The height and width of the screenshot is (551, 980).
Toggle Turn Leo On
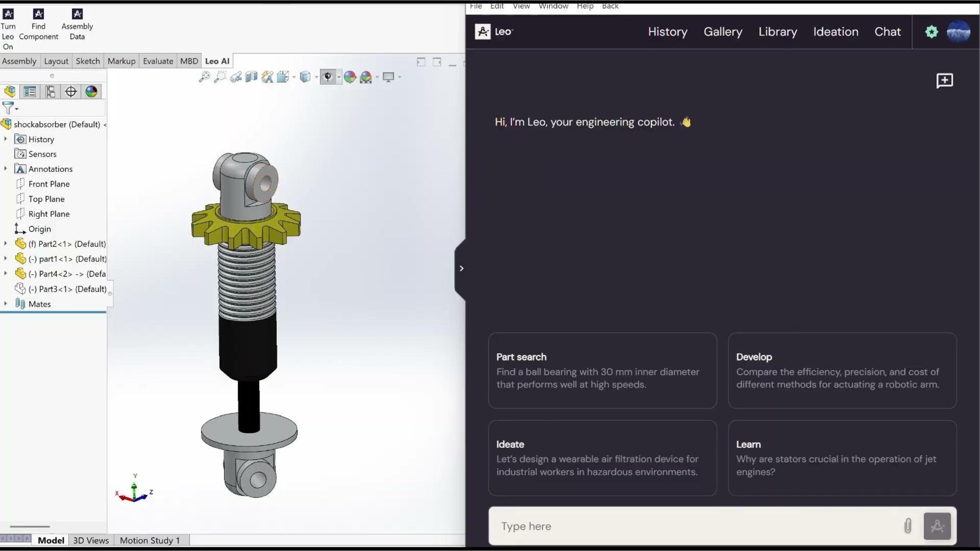click(x=8, y=14)
